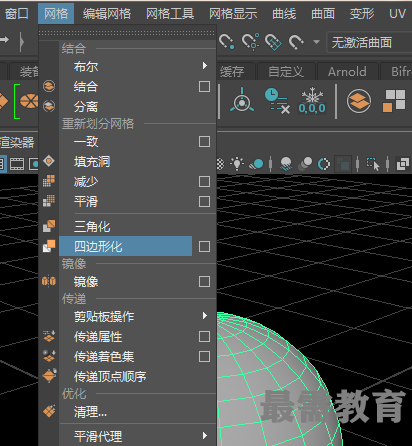Image resolution: width=412 pixels, height=446 pixels.
Task: Toggle the viewport lights bulb icon
Action: point(237,163)
